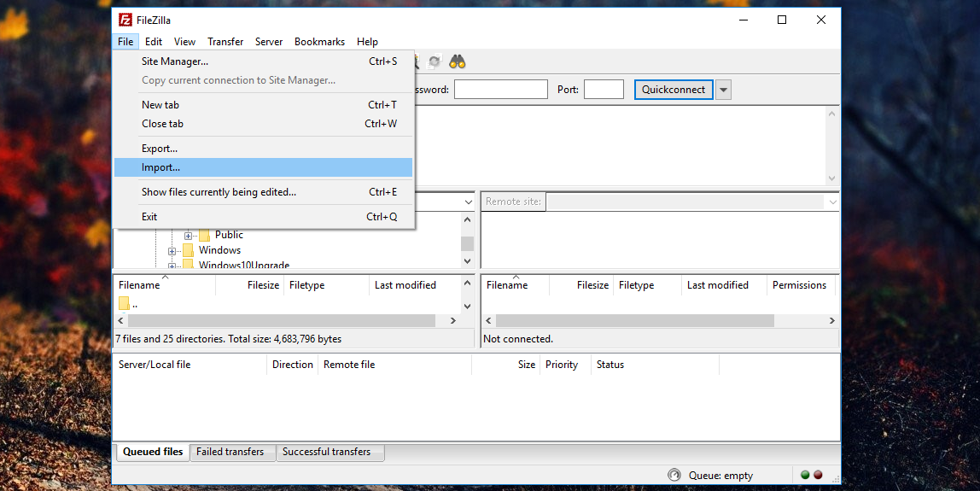
Task: Click the Quickconnect button
Action: tap(674, 90)
